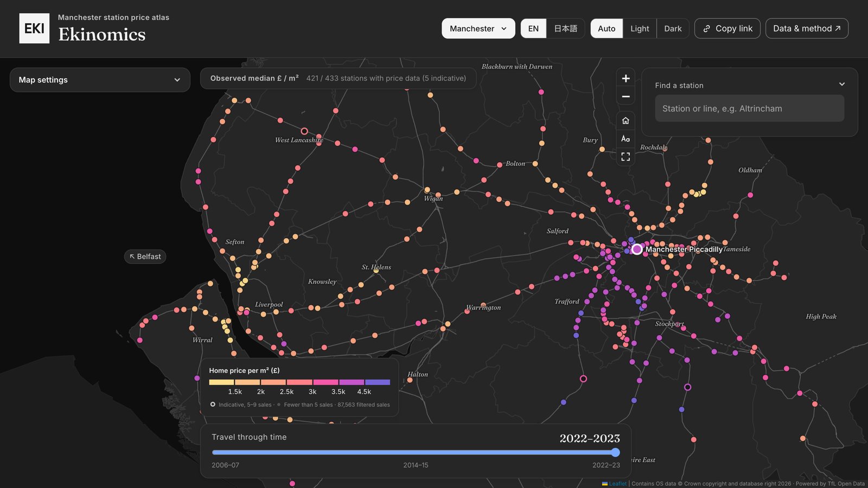Click the indicative station marker near West Lancashire
Image resolution: width=868 pixels, height=488 pixels.
(304, 131)
